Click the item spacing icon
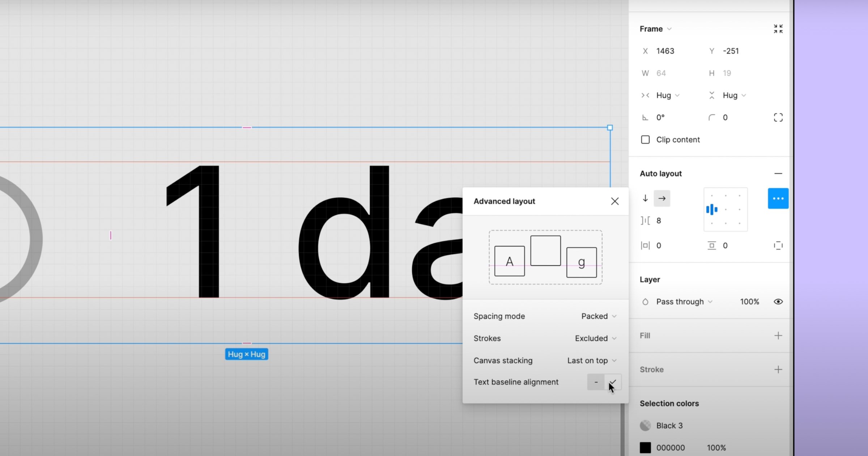Viewport: 868px width, 456px height. click(x=645, y=221)
